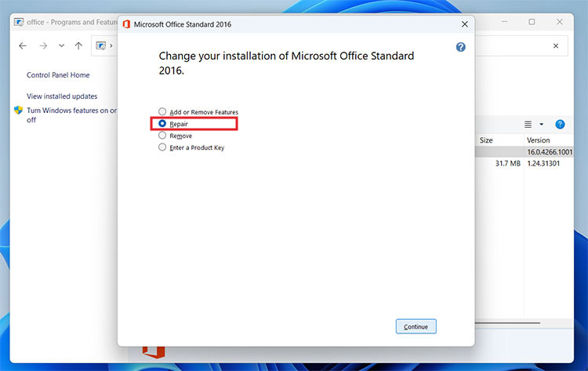This screenshot has height=371, width=588.
Task: Select Enter a Product Key option
Action: (x=162, y=147)
